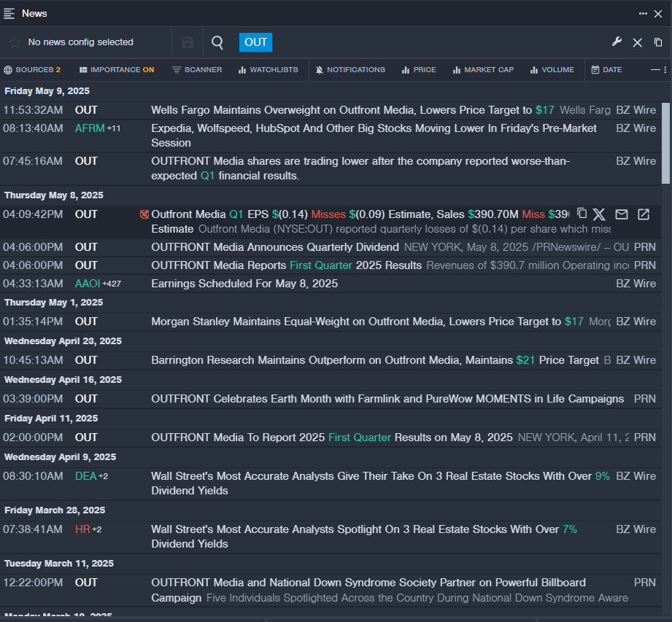Expand the +11 tickers beside AFRM
This screenshot has width=672, height=622.
[114, 128]
